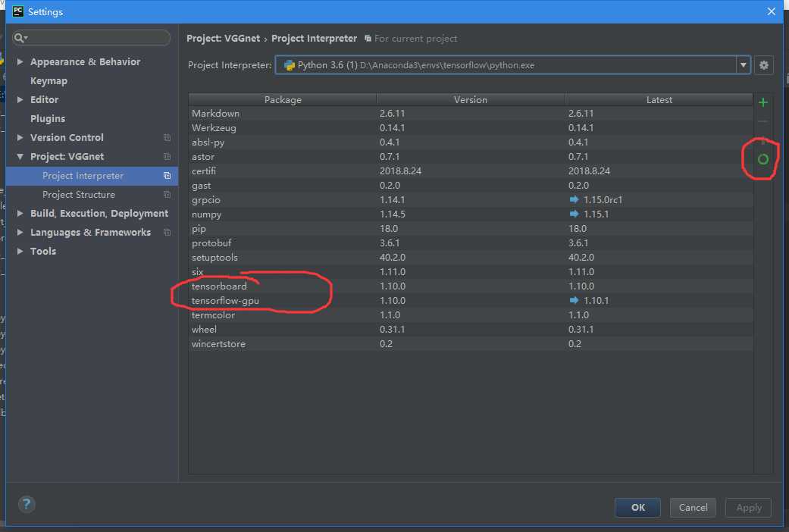Click the search magnifier icon in settings
Screen dimensions: 789x532
tap(20, 38)
